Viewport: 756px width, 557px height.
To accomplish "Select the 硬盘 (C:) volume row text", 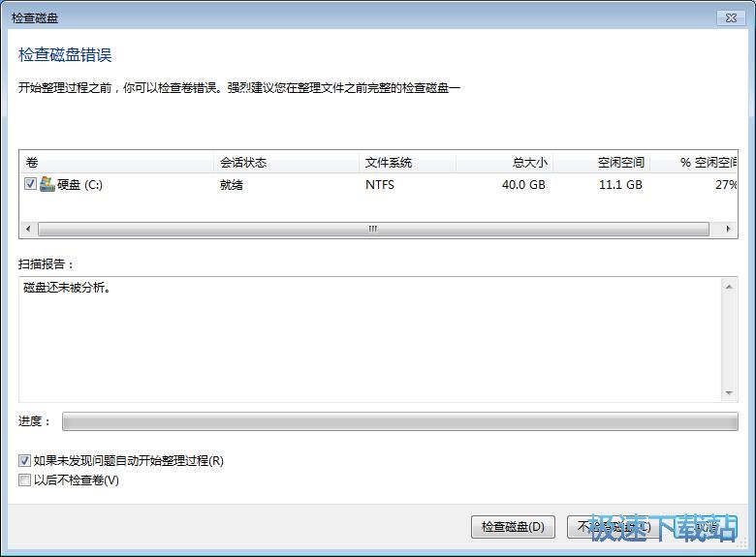I will (80, 185).
